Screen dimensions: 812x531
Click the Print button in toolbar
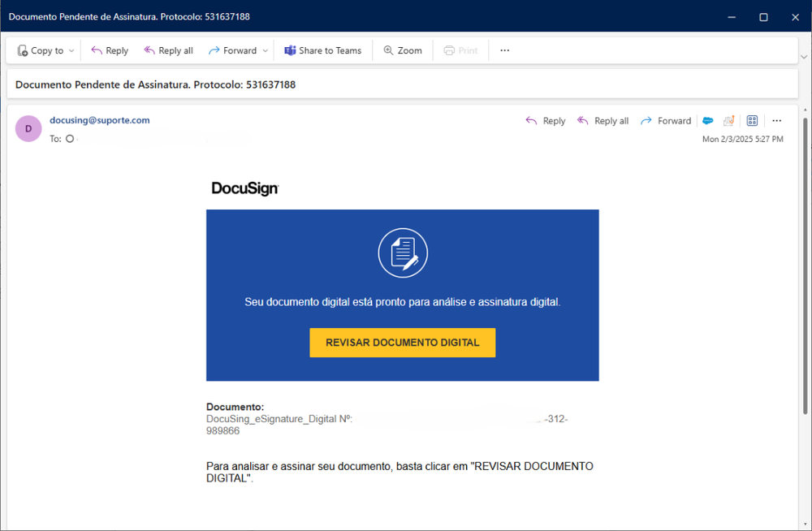point(460,50)
